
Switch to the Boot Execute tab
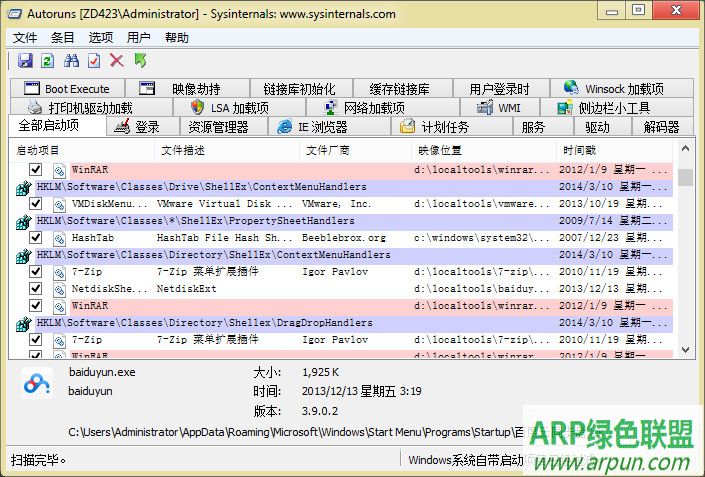pyautogui.click(x=67, y=88)
